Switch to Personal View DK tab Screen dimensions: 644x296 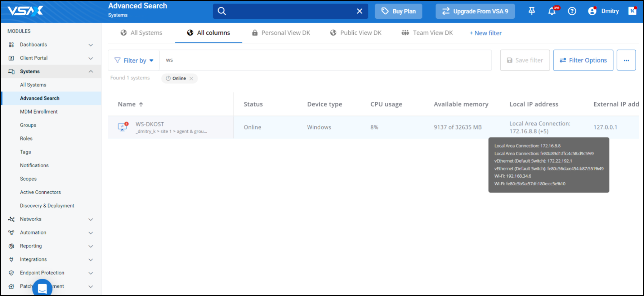pos(281,33)
